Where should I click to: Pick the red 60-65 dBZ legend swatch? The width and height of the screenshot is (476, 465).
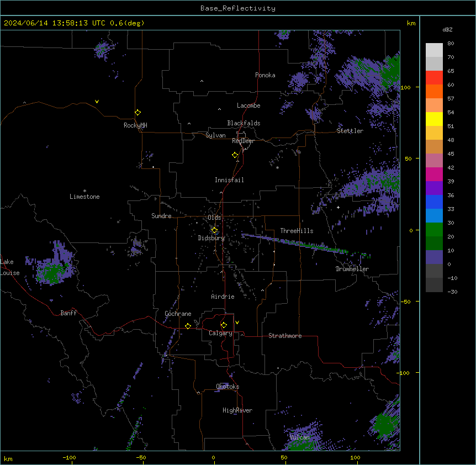[x=434, y=78]
